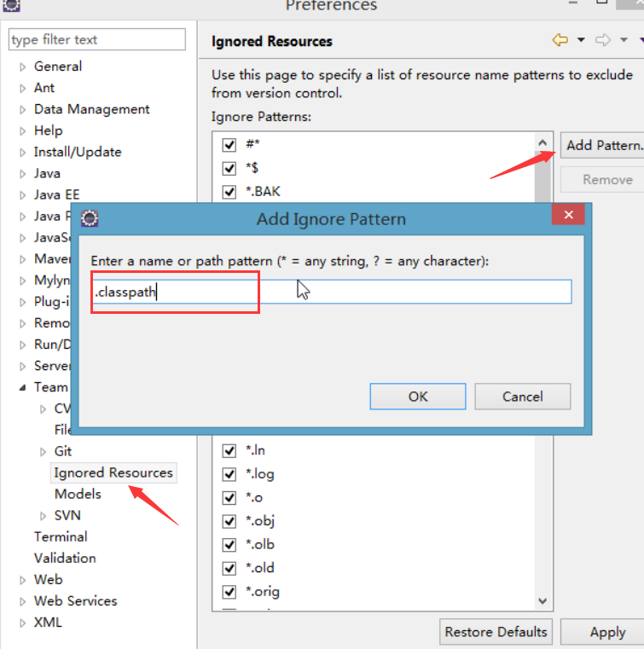Expand the SVN node under Team
Viewport: 644px width, 649px height.
[x=43, y=516]
